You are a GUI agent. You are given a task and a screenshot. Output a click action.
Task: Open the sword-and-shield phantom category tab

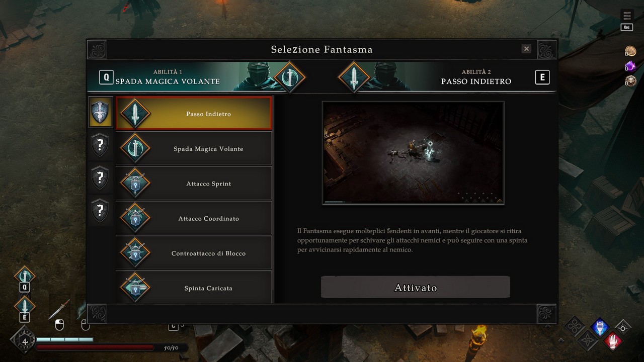(100, 112)
